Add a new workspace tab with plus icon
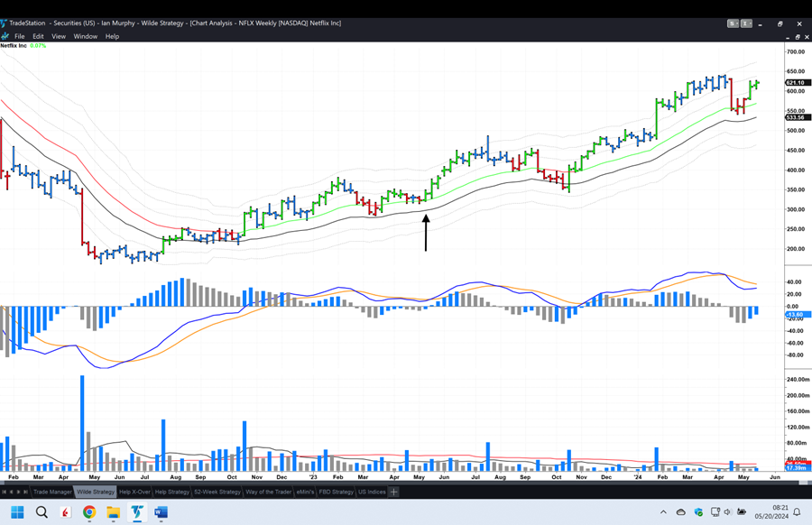 coord(393,492)
